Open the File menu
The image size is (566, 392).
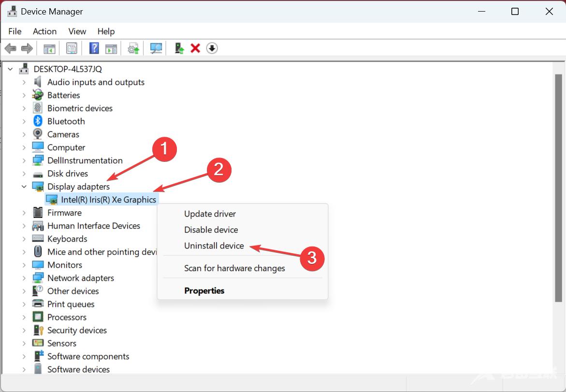pyautogui.click(x=15, y=31)
